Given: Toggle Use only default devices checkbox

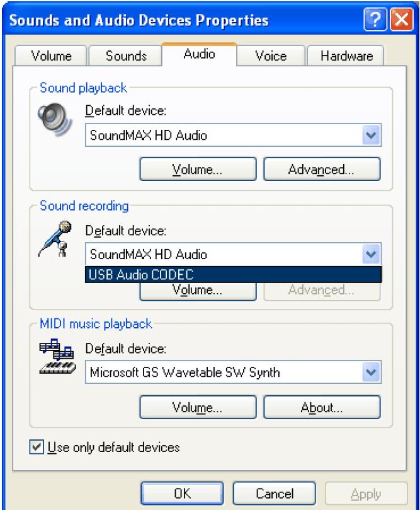Looking at the screenshot, I should coord(37,447).
